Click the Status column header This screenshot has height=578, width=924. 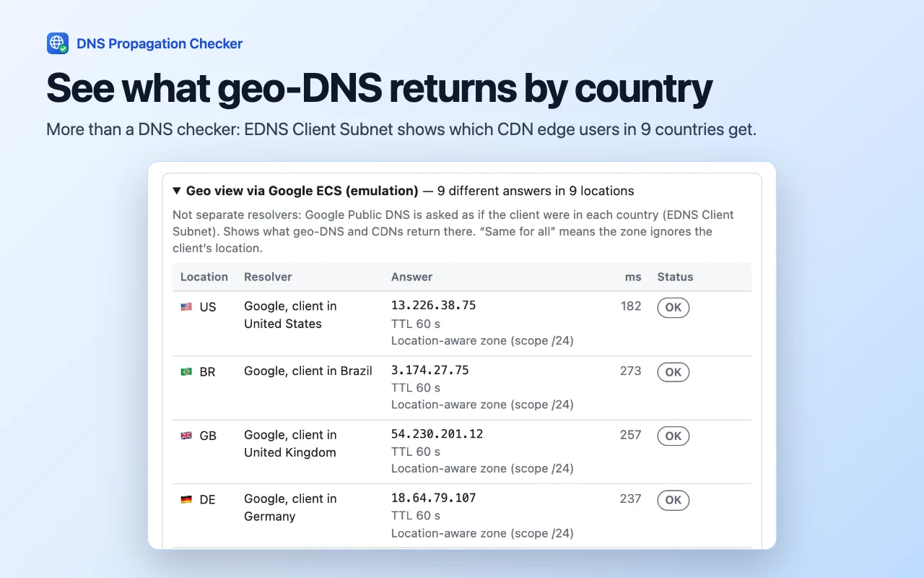[x=675, y=277]
